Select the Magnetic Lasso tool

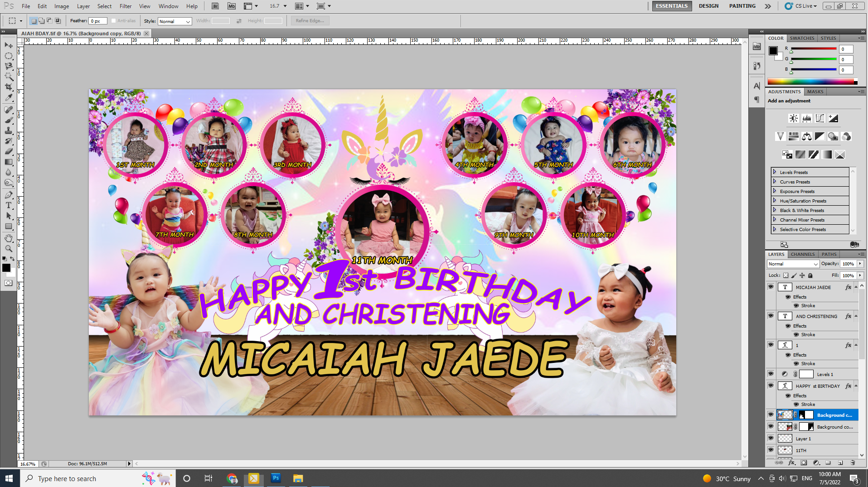tap(9, 66)
